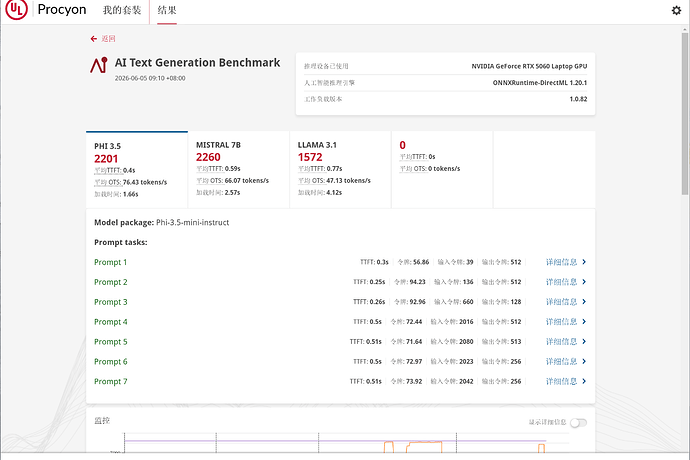This screenshot has height=460, width=690.
Task: Select the PHI 3.5 score tab
Action: pos(137,169)
